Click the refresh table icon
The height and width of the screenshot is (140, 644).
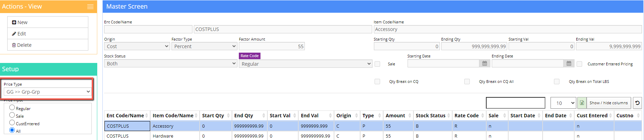coord(637,103)
